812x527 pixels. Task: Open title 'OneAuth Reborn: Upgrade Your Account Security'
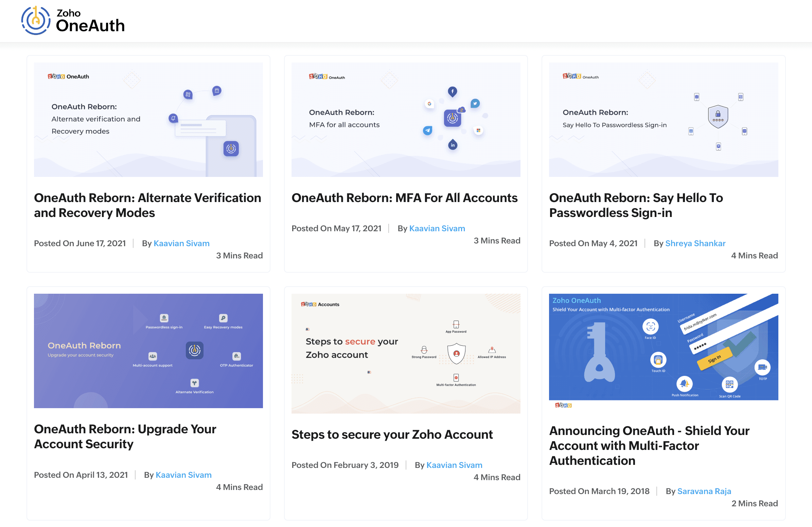click(125, 436)
